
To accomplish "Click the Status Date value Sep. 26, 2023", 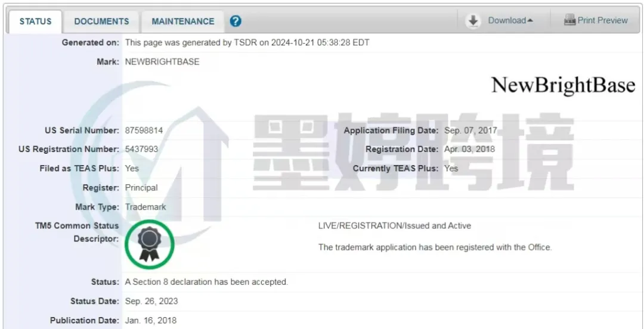I will (x=151, y=301).
